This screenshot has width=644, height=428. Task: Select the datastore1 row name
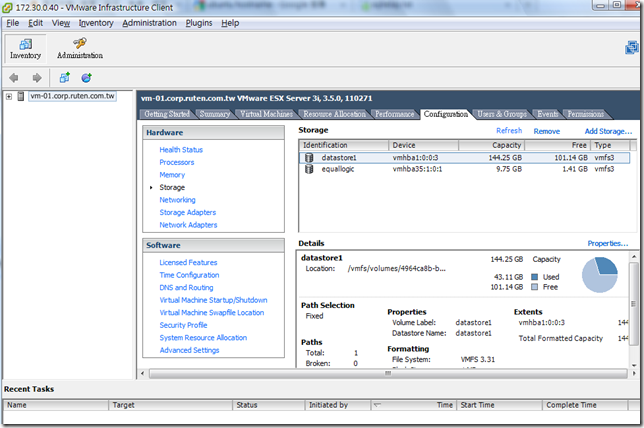pos(339,158)
